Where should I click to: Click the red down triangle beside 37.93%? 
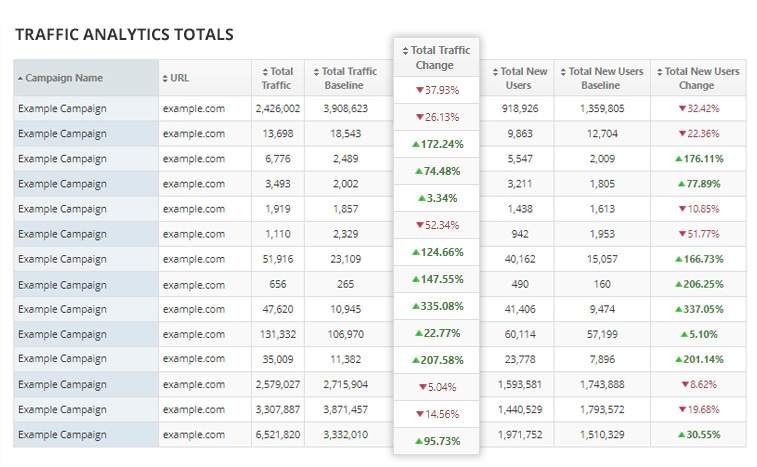tap(420, 91)
